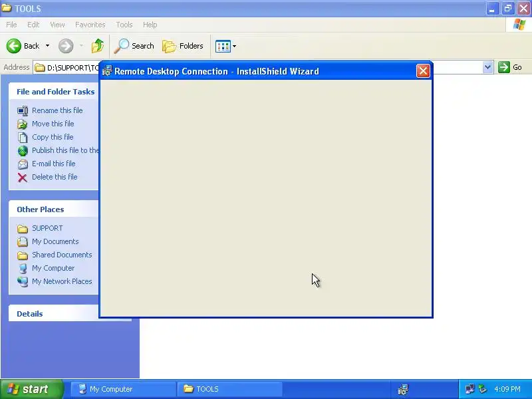Click the My Computer icon in sidebar

click(23, 269)
